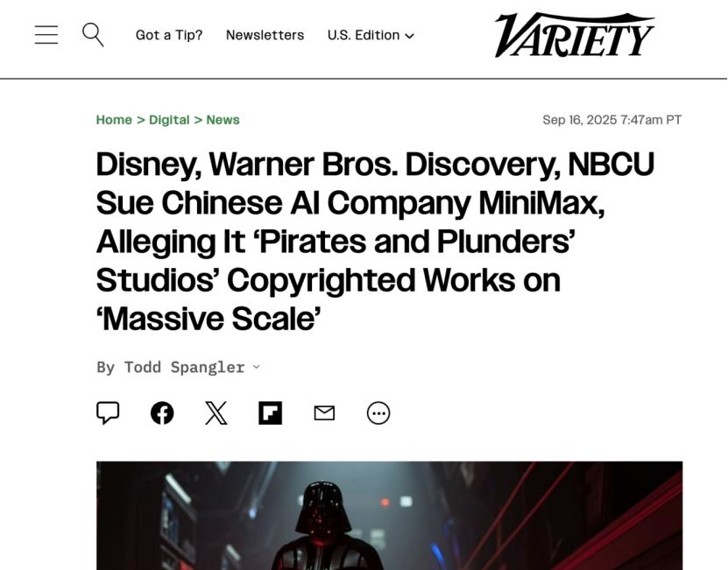
Task: Open the Newsletters page
Action: pos(265,35)
